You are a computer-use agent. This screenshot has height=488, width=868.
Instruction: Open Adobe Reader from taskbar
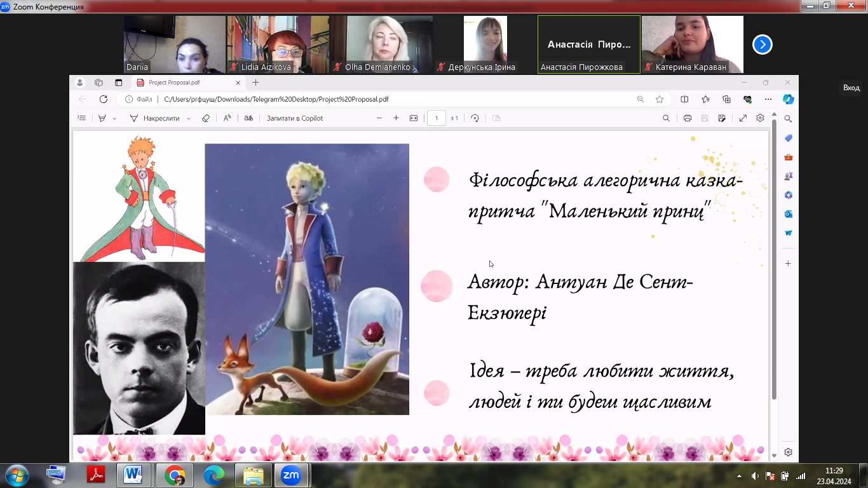click(95, 475)
